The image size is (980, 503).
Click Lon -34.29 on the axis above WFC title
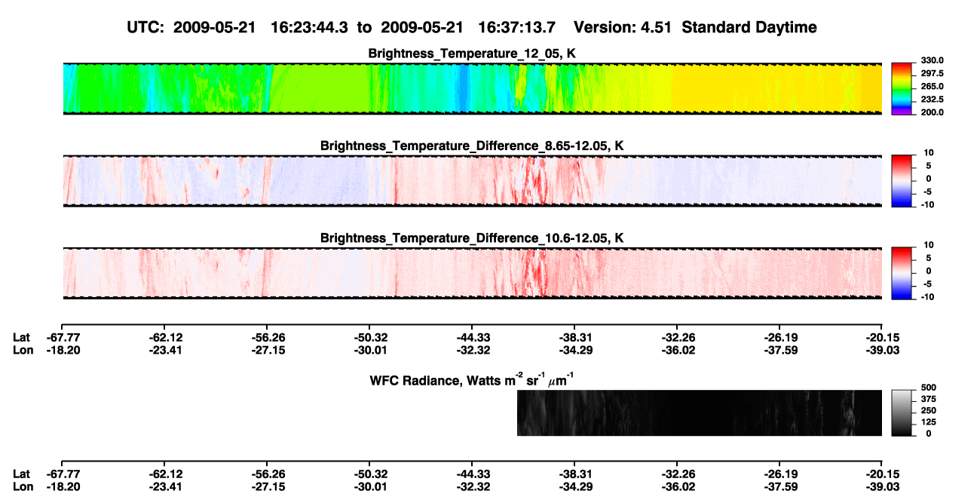click(x=574, y=349)
